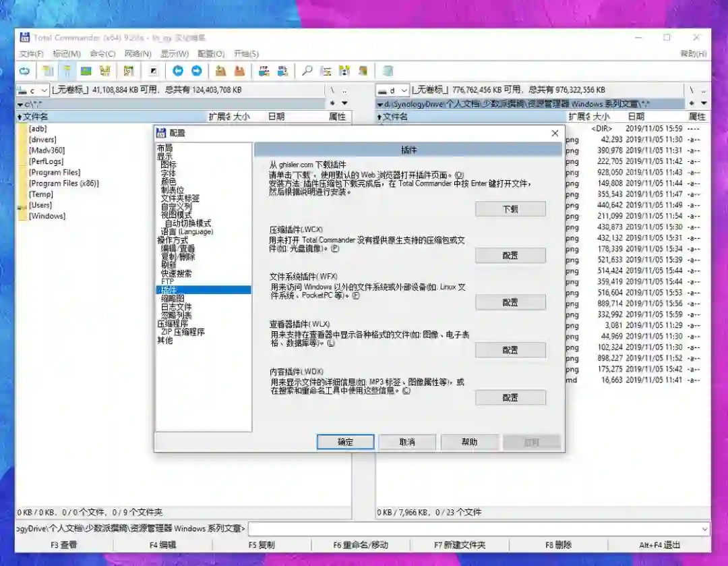Select 字体 in the configuration tree

click(x=168, y=173)
